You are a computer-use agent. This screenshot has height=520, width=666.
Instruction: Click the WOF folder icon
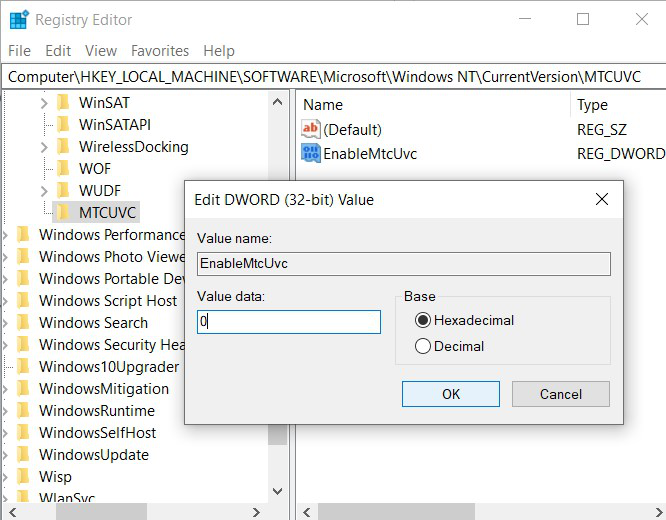click(63, 168)
